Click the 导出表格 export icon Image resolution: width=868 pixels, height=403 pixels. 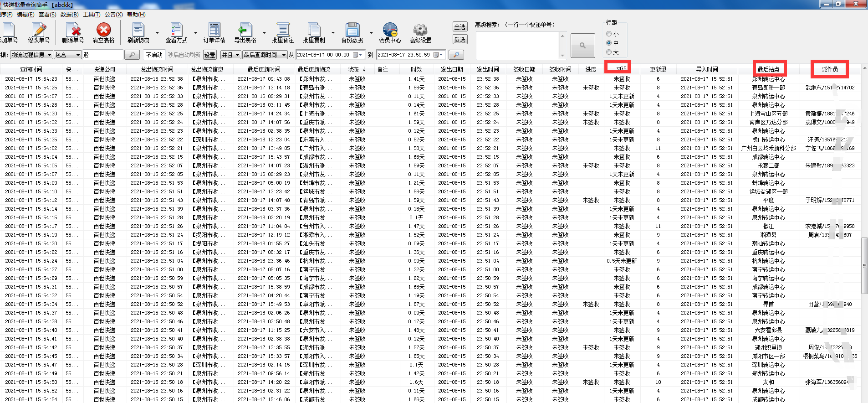(245, 30)
